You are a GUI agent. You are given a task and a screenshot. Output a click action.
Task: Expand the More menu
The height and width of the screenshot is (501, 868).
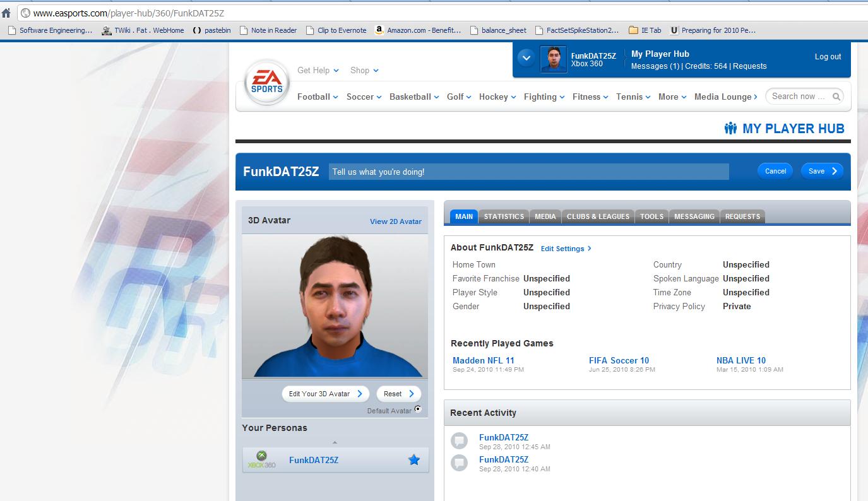[x=672, y=97]
